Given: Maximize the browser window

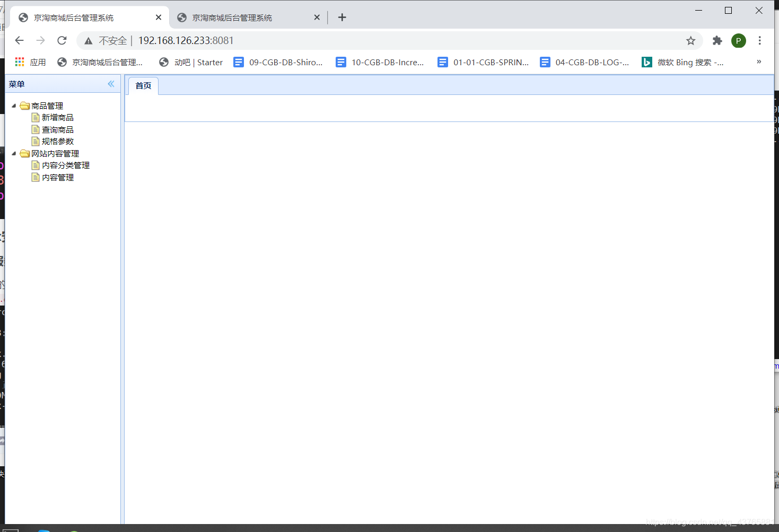Looking at the screenshot, I should 728,10.
